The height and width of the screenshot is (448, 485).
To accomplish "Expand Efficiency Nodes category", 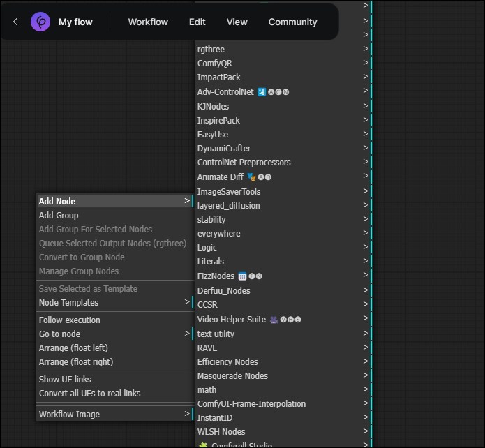I will (283, 361).
